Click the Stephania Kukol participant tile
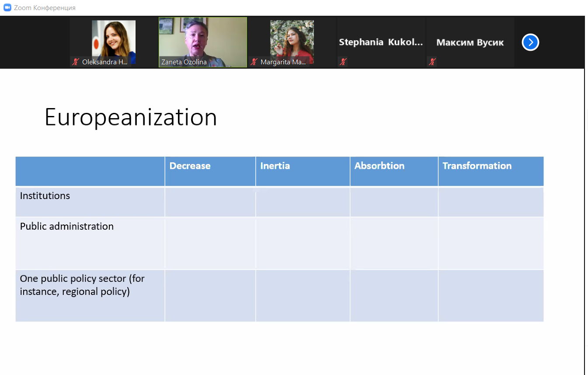 381,42
